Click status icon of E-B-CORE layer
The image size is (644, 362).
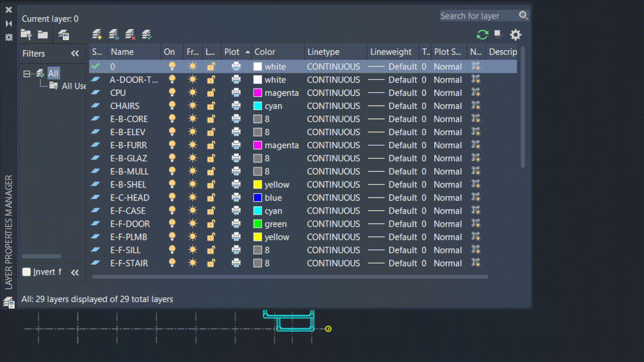tap(96, 119)
